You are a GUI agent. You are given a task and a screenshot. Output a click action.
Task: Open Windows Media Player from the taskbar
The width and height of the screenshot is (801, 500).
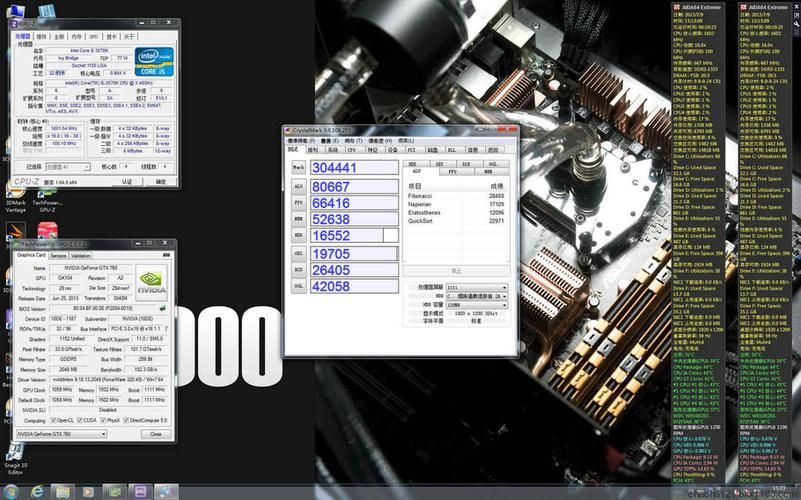click(x=89, y=492)
